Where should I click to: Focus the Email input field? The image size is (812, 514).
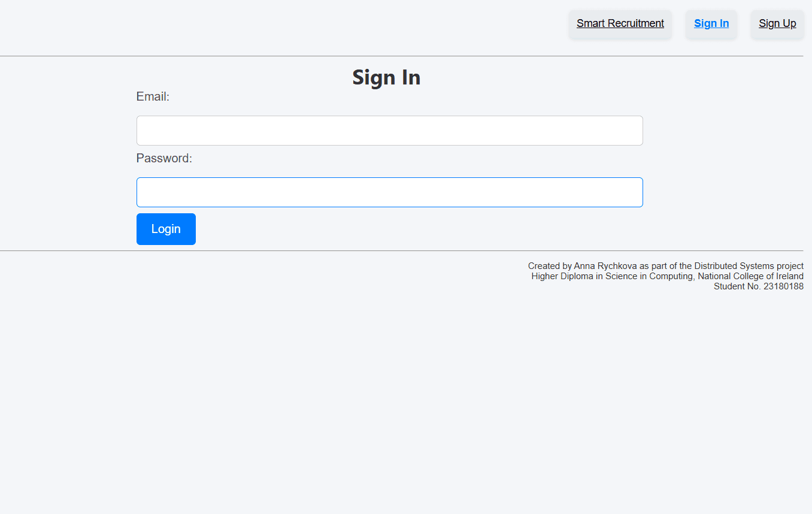coord(389,131)
